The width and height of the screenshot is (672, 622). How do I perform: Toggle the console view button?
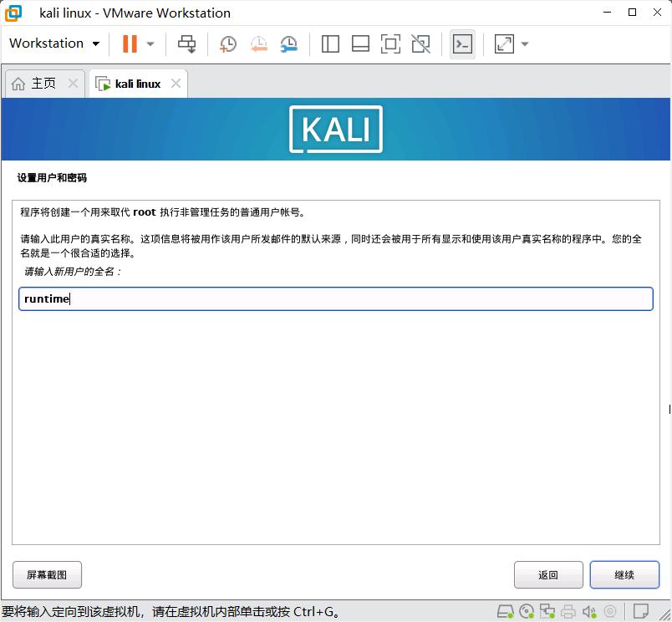462,43
